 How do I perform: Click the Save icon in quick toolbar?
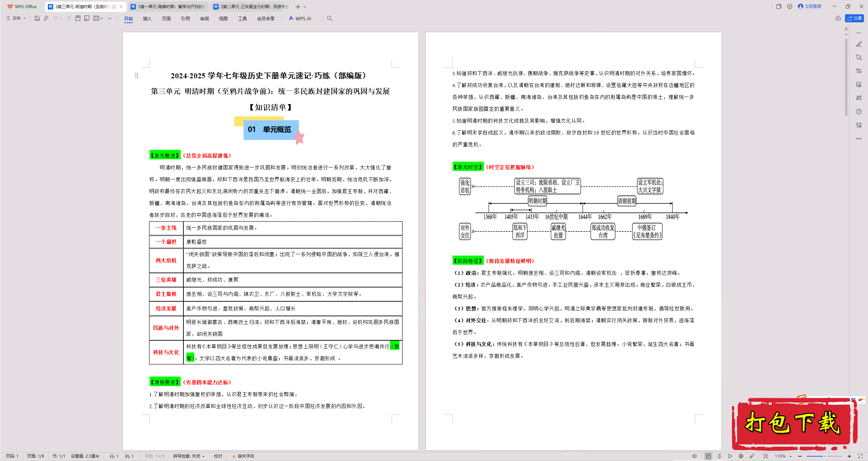coord(37,18)
